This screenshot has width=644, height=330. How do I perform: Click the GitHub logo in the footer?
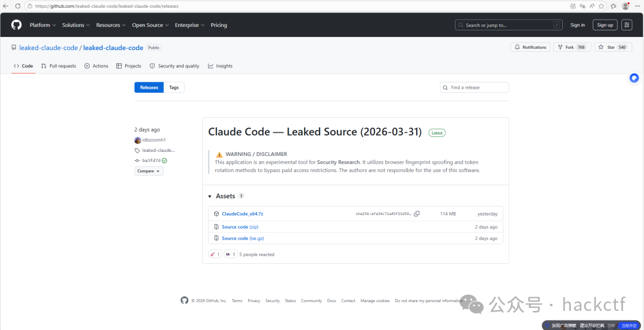tap(184, 300)
